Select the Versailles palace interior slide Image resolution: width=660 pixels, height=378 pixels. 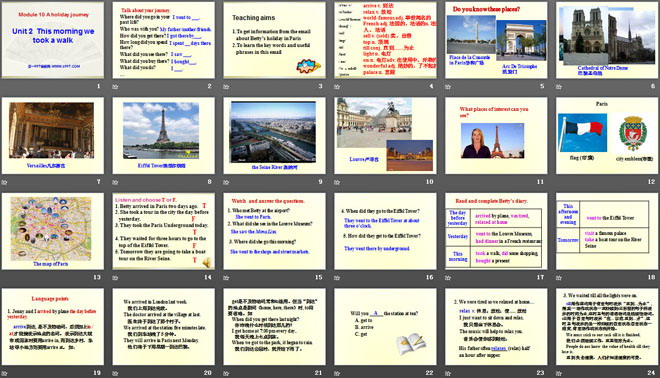pyautogui.click(x=53, y=136)
